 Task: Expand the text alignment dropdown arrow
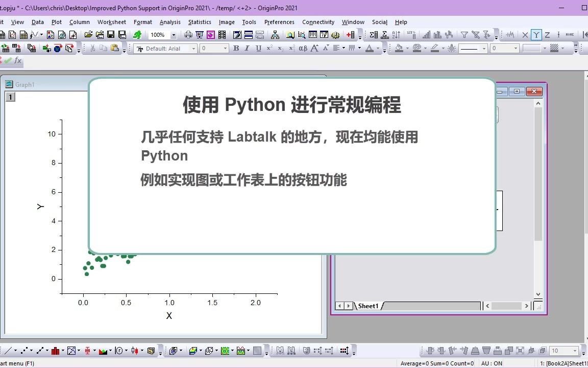click(x=344, y=48)
